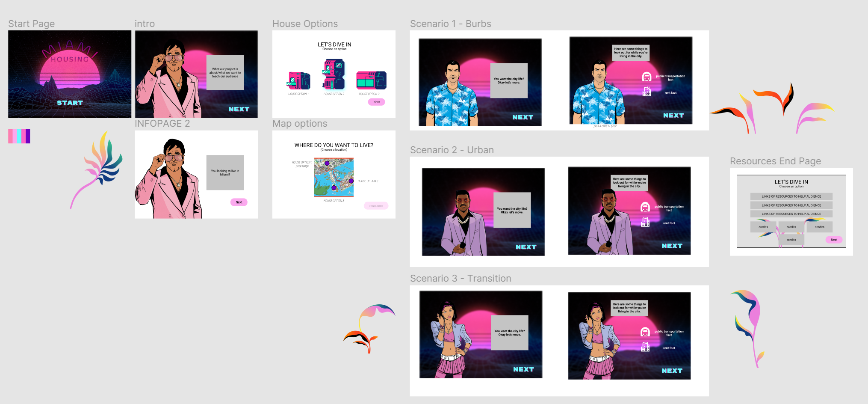The image size is (868, 404).
Task: Select the 'House Options' frame label
Action: click(x=305, y=24)
